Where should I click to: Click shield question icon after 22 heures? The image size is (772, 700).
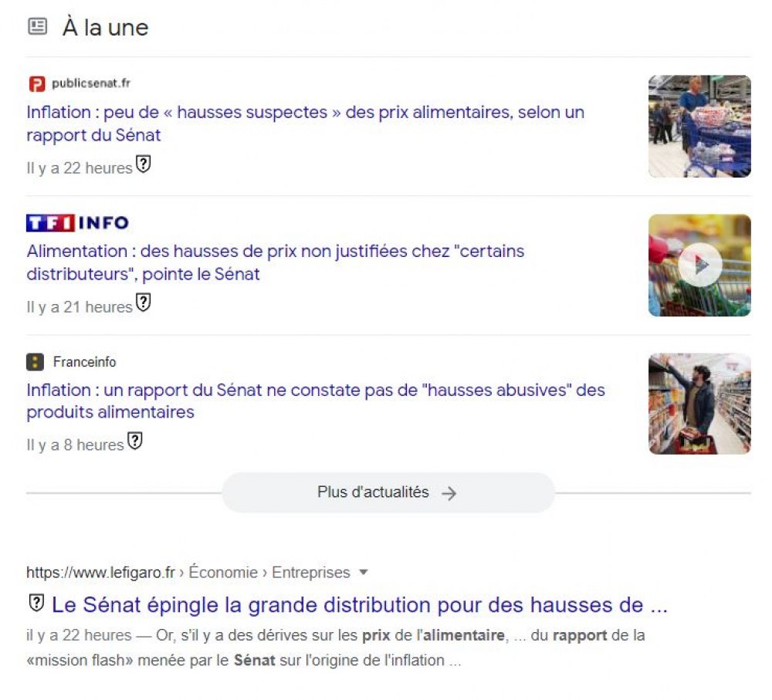pos(144,164)
